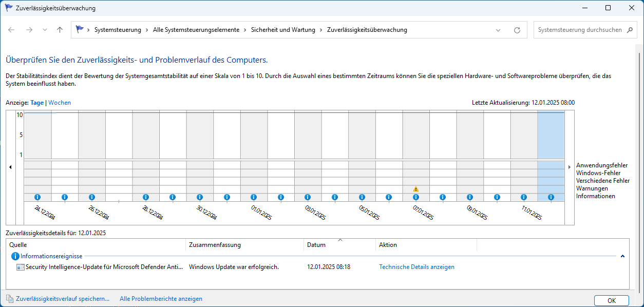Screen dimensions: 644x307
Task: Click the Security Intelligence-Update item icon
Action: click(x=21, y=266)
